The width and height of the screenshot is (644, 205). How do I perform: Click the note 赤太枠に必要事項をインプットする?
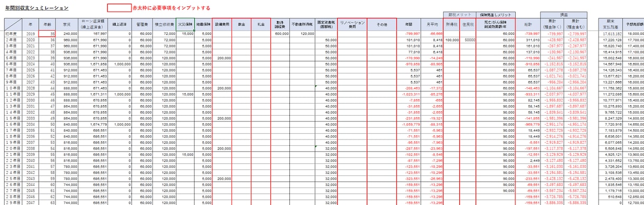172,8
